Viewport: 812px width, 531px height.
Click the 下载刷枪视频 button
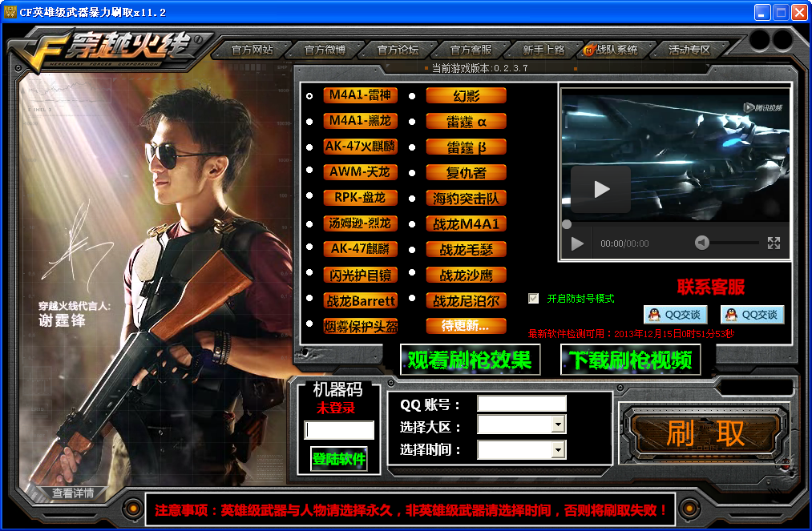631,360
